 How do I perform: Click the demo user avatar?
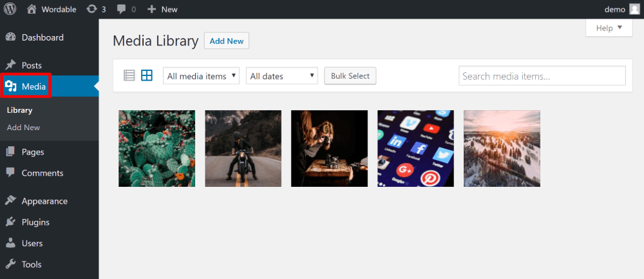tap(634, 9)
